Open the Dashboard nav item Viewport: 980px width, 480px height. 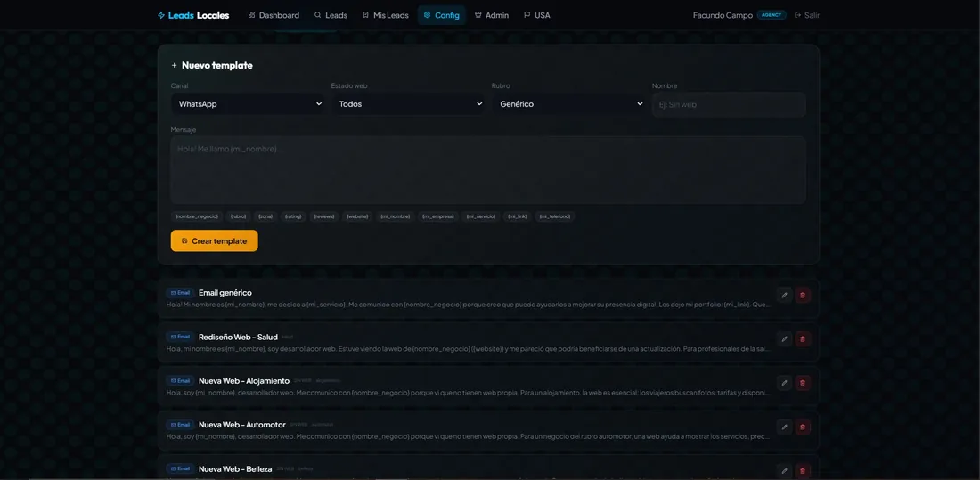[274, 15]
